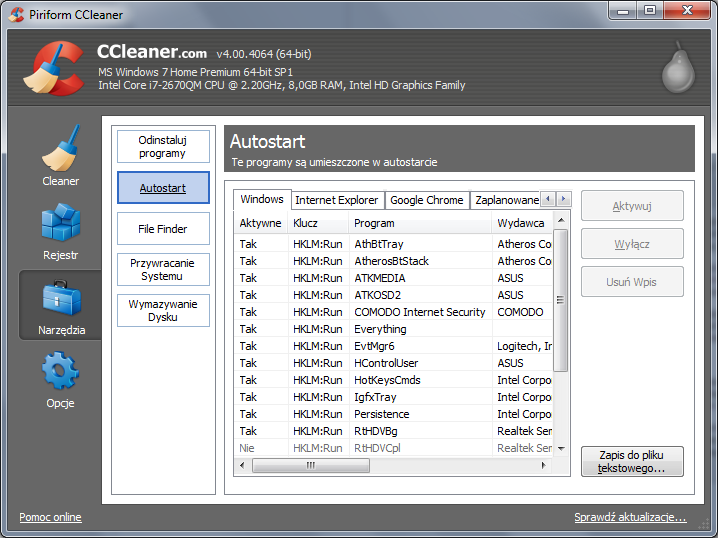
Task: Switch to the Windows tab
Action: pos(262,199)
